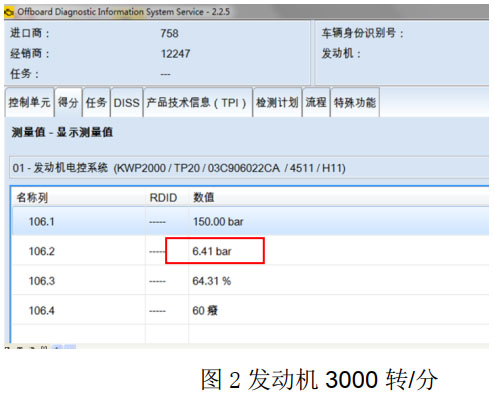Select the 106.2 measurement row

[250, 251]
